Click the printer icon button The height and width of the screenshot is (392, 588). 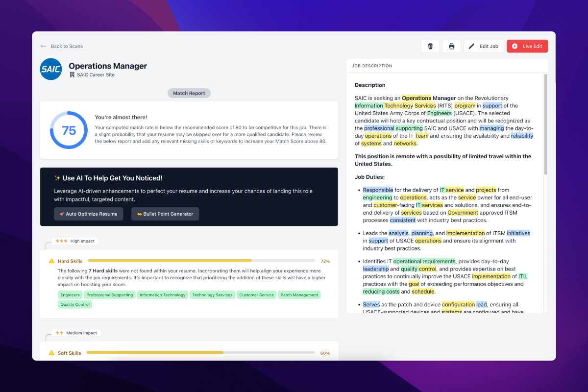pyautogui.click(x=451, y=46)
